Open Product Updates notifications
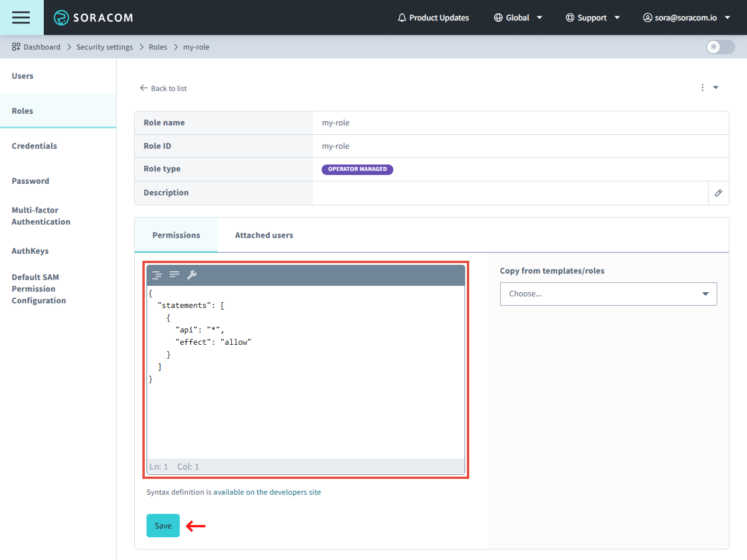Screen dimensions: 747x560 coord(433,17)
